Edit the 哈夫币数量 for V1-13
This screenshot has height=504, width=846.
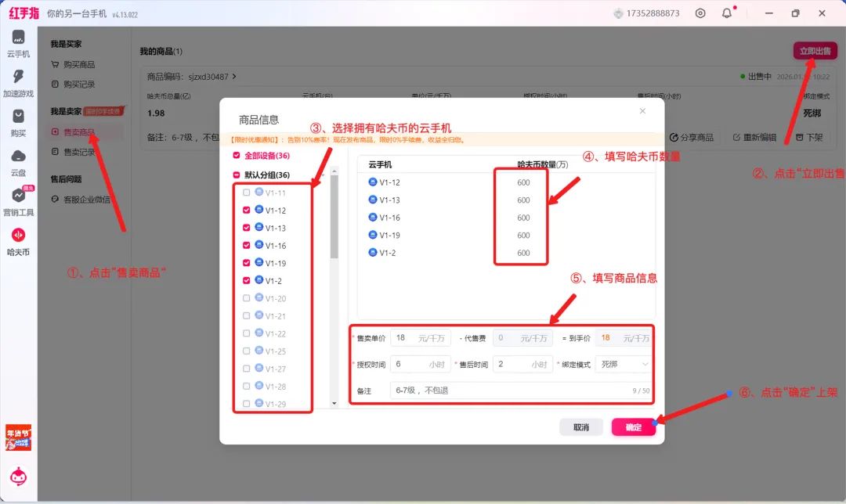point(522,200)
